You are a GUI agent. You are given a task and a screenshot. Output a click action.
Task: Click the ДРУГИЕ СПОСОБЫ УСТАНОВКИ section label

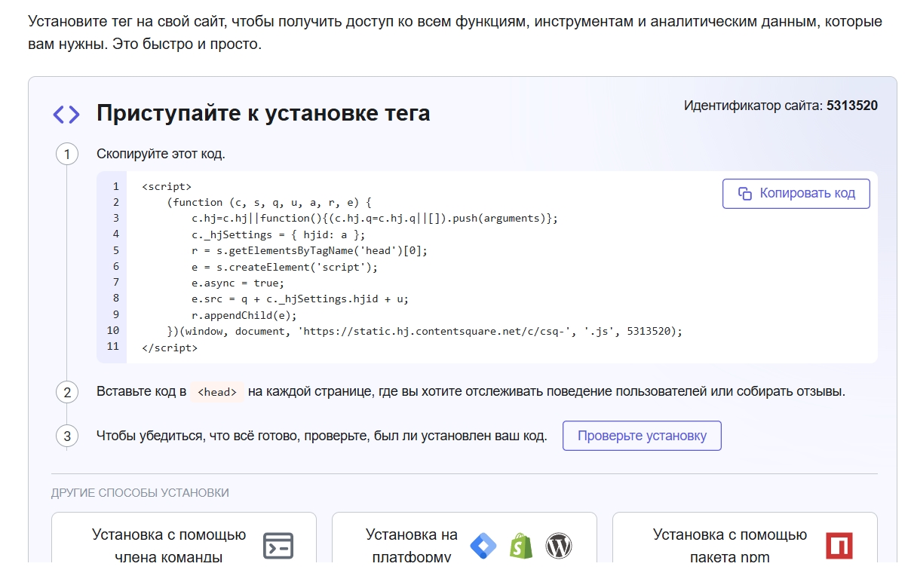pyautogui.click(x=140, y=493)
